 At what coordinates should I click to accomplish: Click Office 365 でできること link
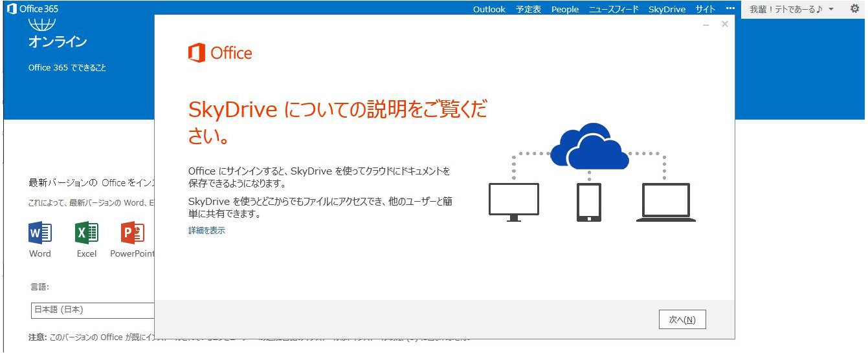(x=67, y=68)
